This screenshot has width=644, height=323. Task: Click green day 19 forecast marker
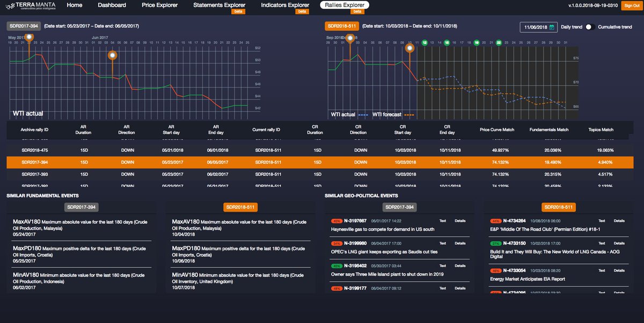(x=477, y=42)
